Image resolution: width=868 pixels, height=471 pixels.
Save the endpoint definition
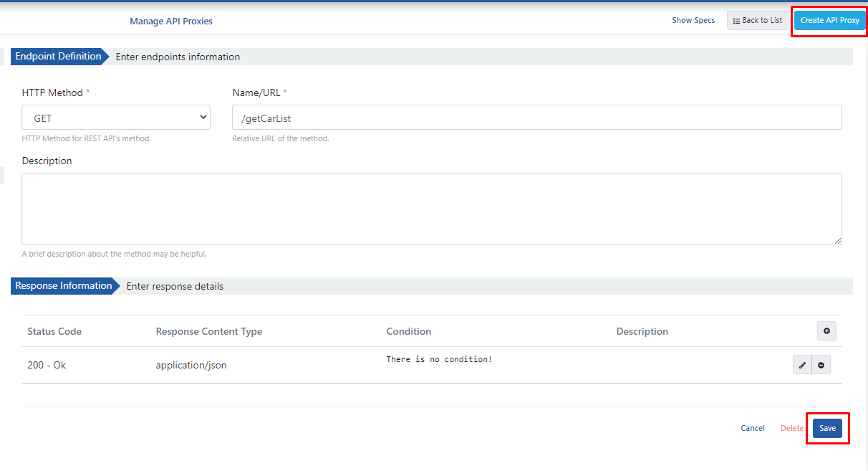(827, 428)
